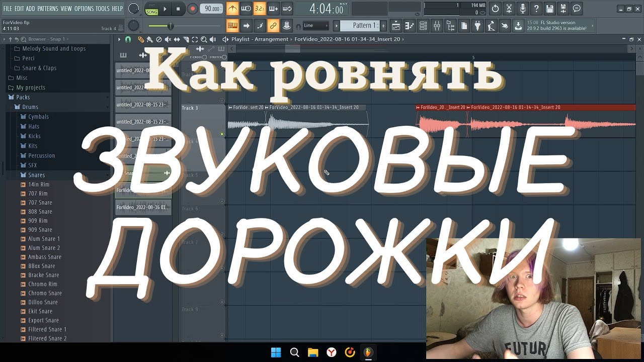644x362 pixels.
Task: Click render as audio file icon
Action: 563,9
